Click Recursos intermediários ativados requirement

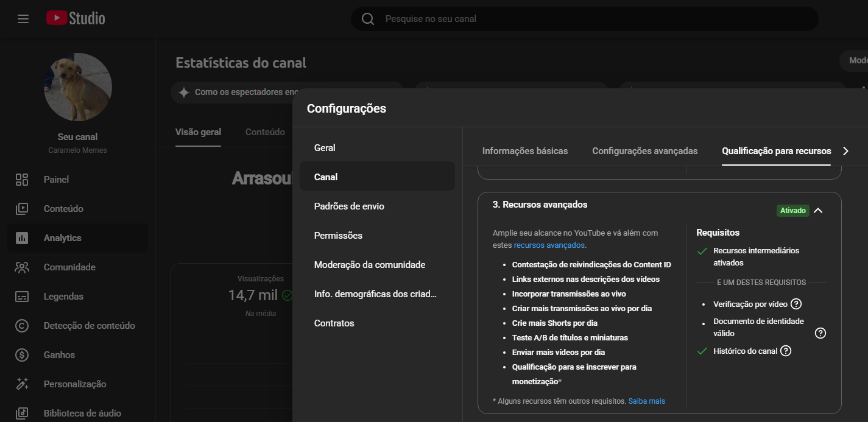coord(756,257)
